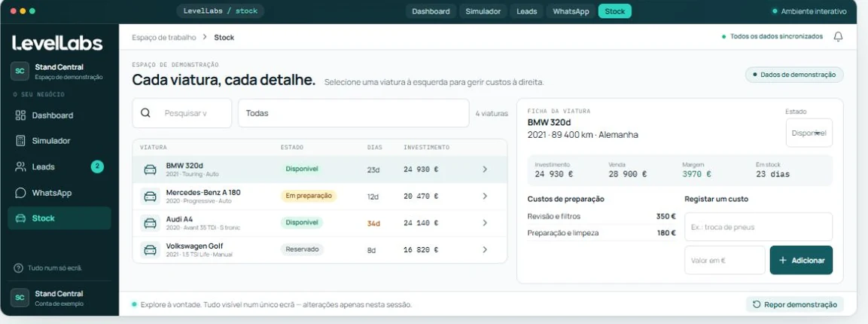Click the help question mark icon
Screen dimensions: 868x324
[18, 268]
